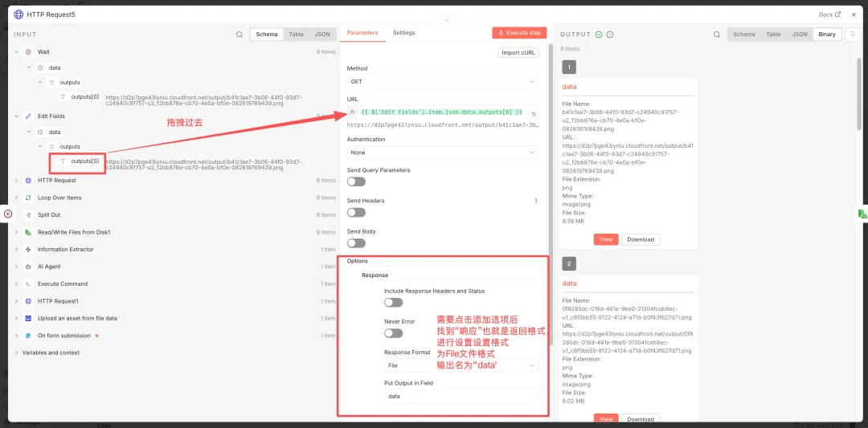Click the Import cURL button
This screenshot has height=428, width=868.
pyautogui.click(x=518, y=52)
